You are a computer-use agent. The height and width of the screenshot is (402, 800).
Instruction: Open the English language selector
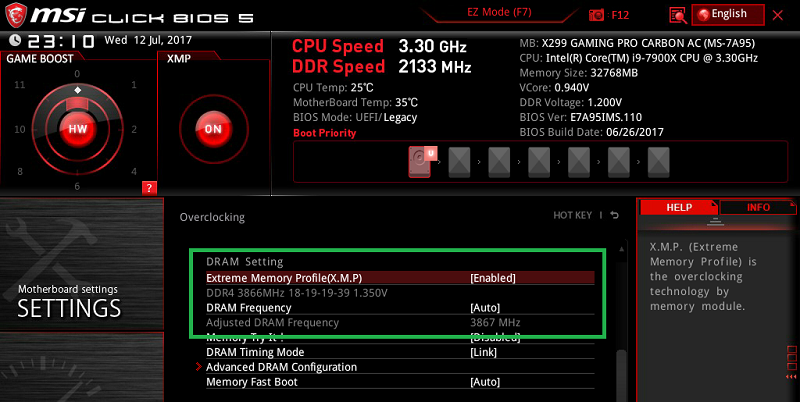[x=728, y=14]
